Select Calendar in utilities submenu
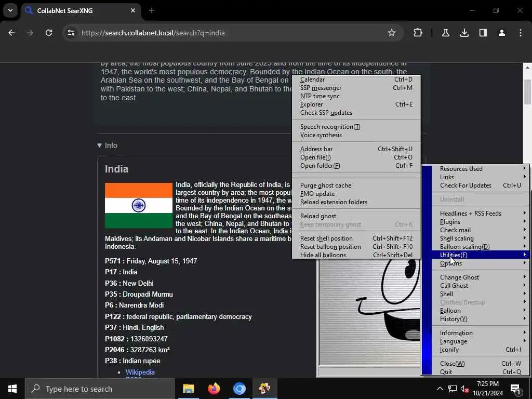 pos(356,79)
